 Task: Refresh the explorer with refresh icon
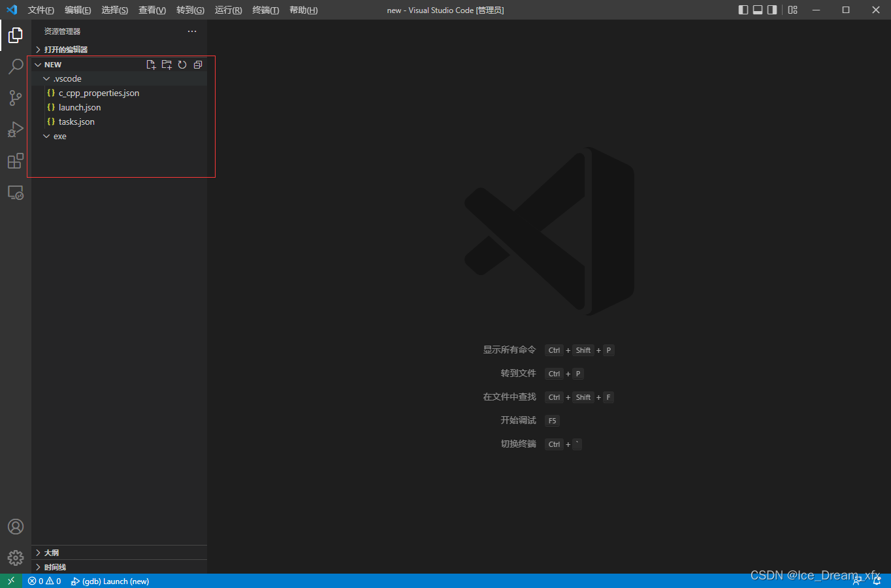pos(182,65)
